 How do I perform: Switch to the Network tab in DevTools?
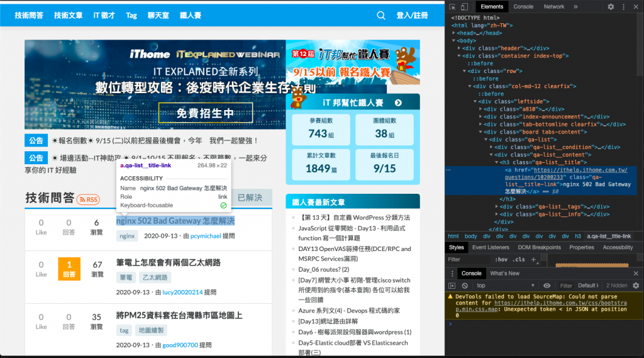554,6
